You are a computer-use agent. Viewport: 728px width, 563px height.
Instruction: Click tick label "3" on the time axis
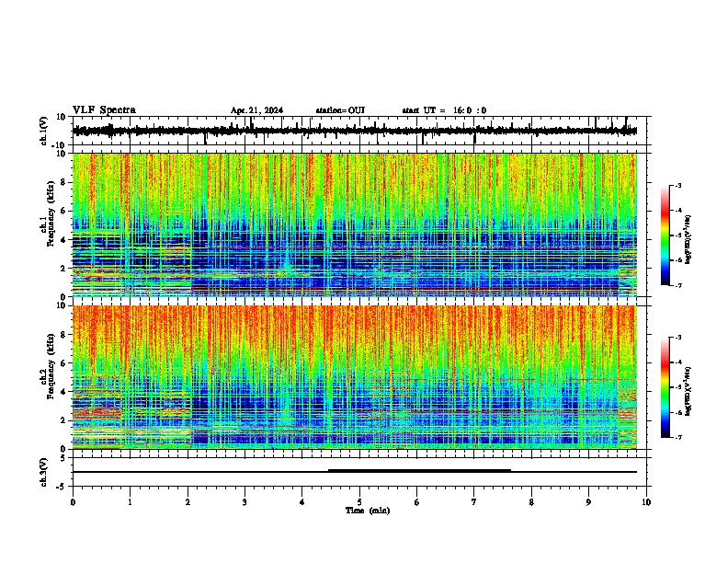[x=245, y=502]
